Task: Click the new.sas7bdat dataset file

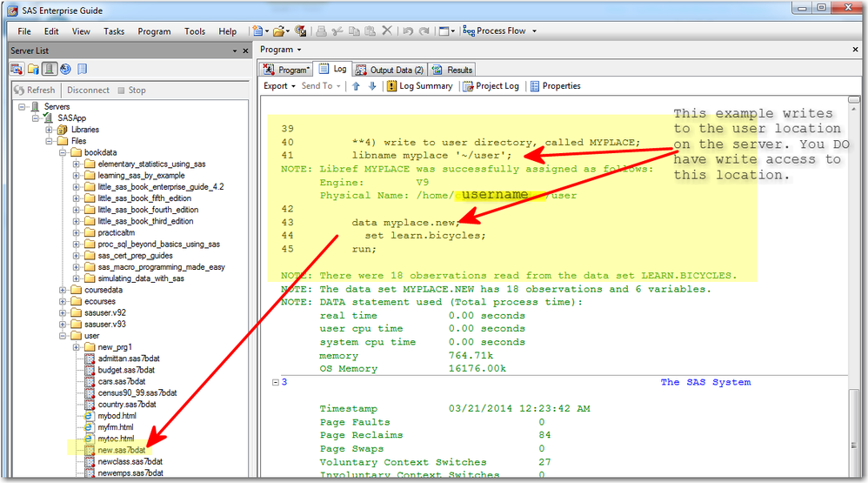Action: pos(120,450)
